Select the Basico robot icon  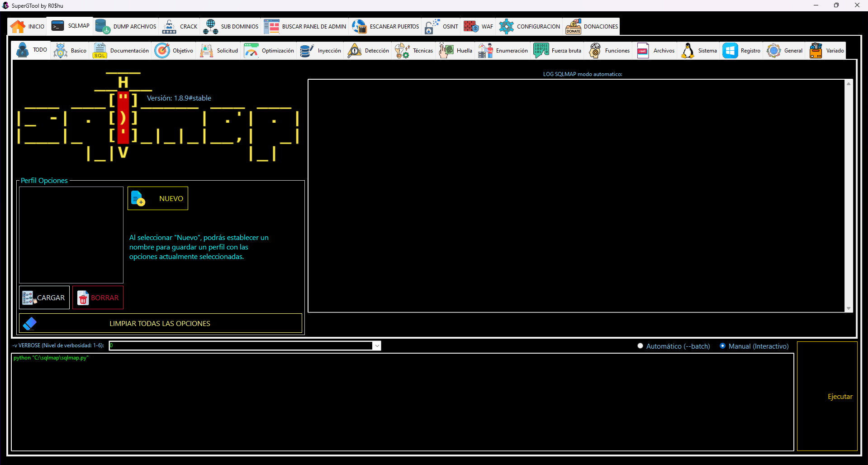coord(61,51)
